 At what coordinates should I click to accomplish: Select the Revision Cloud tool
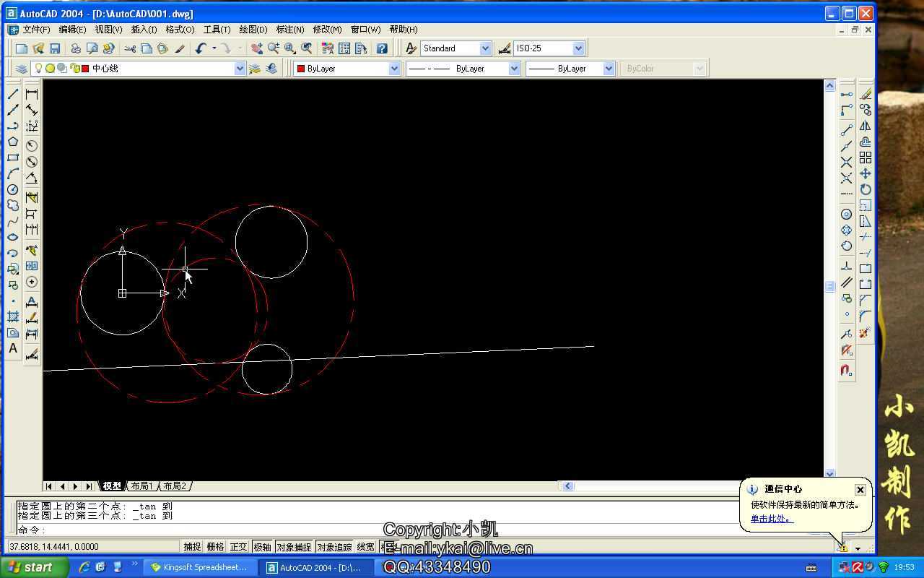point(13,205)
